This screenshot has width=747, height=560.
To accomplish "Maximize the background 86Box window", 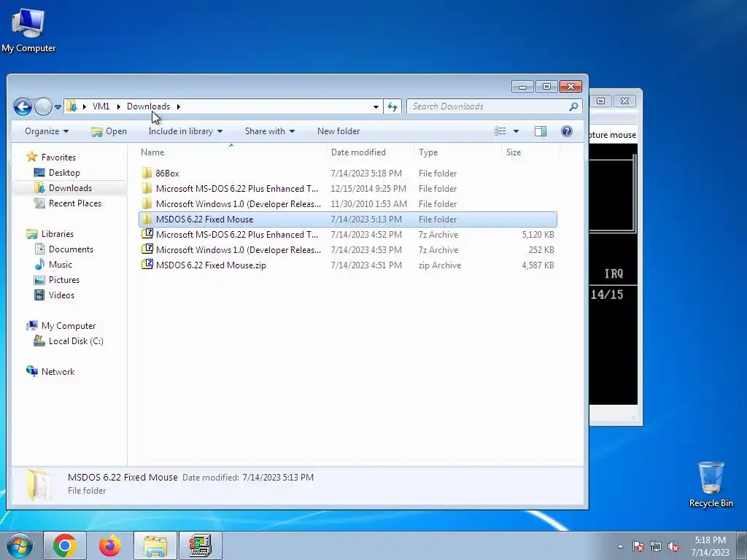I will pos(601,101).
